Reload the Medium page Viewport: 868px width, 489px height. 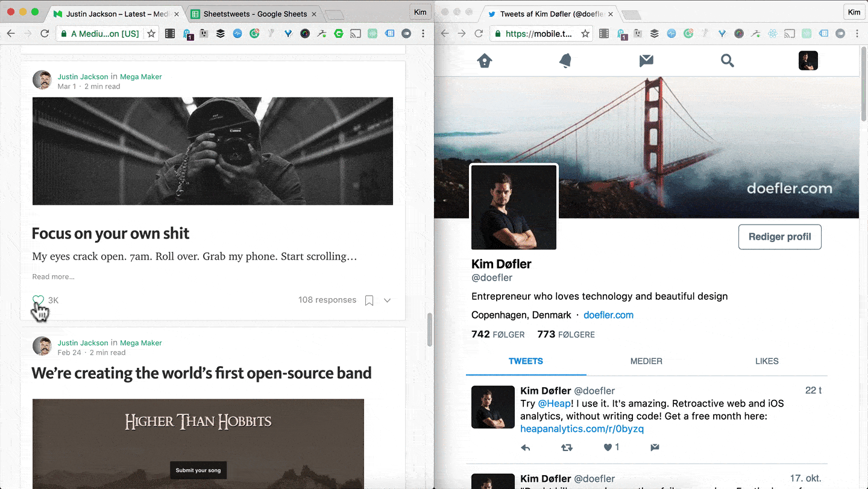pyautogui.click(x=45, y=34)
